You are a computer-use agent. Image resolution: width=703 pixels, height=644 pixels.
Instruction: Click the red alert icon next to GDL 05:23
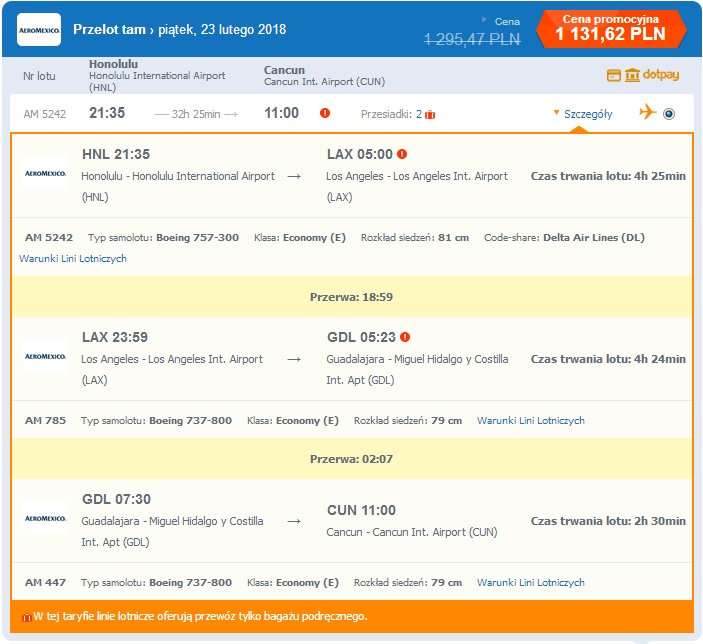tap(405, 337)
